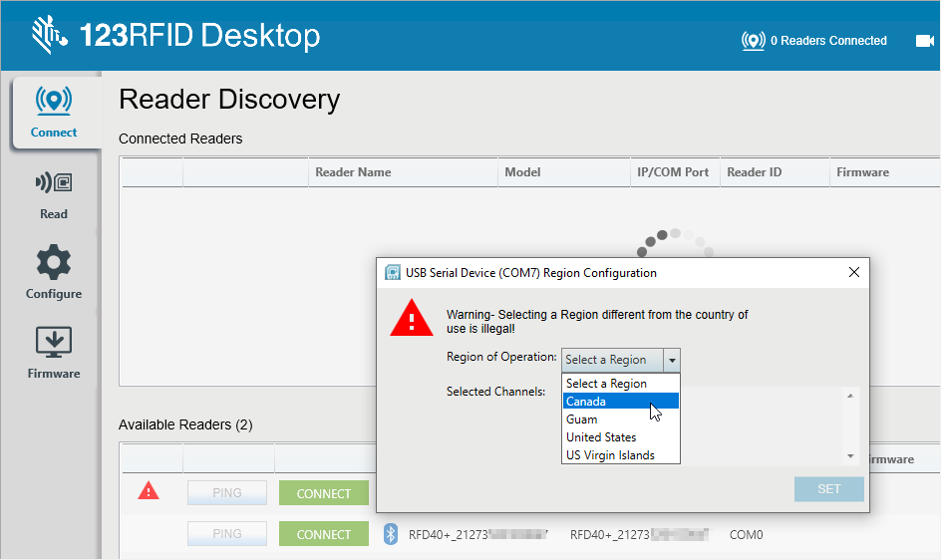Choose United States in region list

[620, 437]
